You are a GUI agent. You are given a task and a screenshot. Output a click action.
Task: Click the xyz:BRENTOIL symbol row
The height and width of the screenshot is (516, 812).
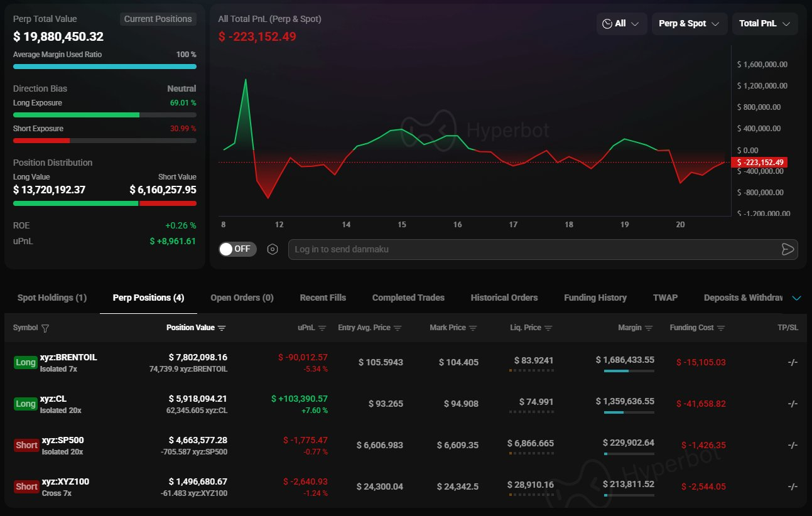tap(68, 358)
